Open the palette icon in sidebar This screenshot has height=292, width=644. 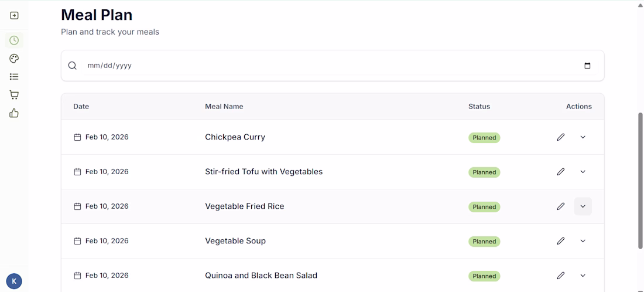point(14,59)
